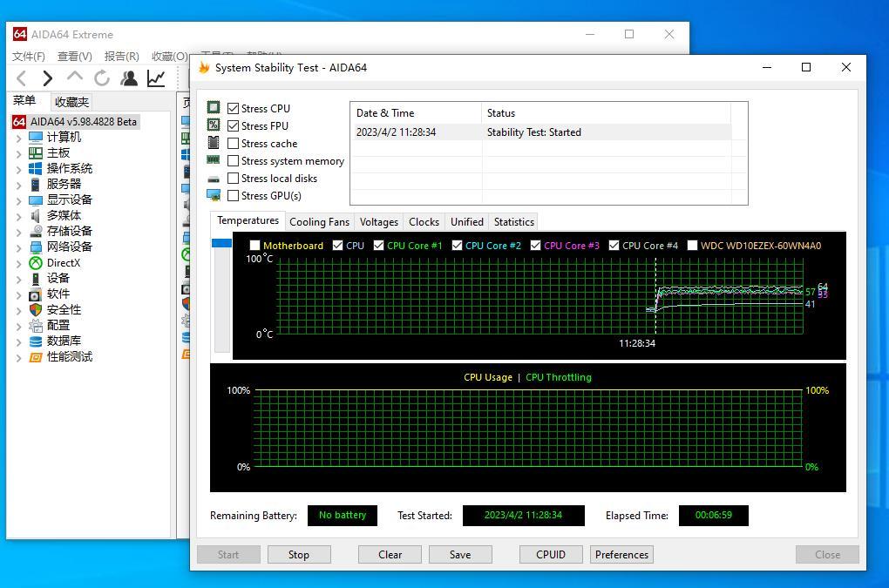Enable Stress system memory option
The image size is (889, 588).
234,161
